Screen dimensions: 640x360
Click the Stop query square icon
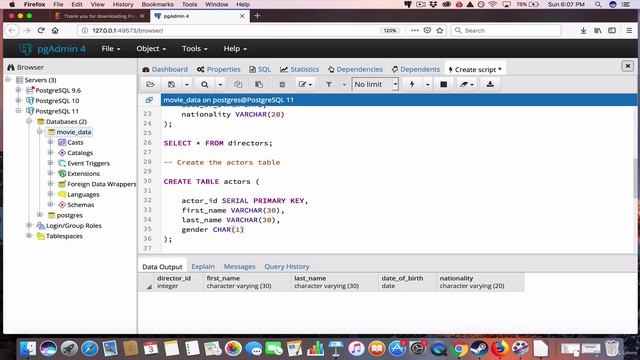[x=444, y=84]
